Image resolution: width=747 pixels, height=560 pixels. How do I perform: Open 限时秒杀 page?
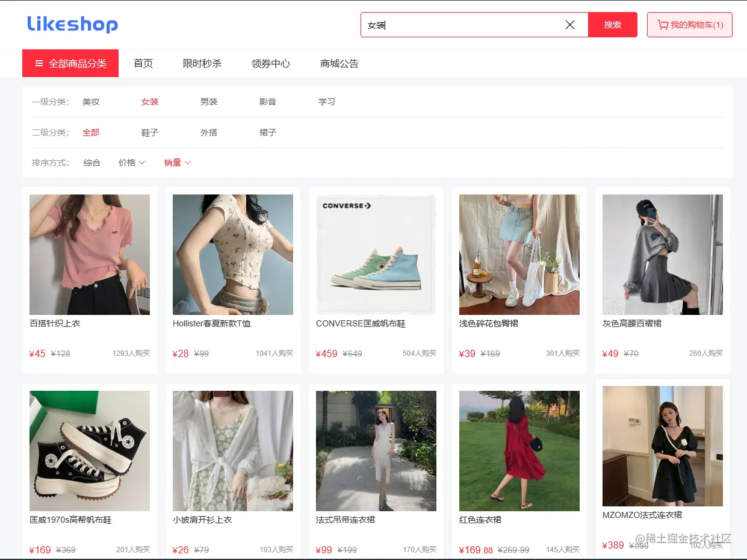202,63
